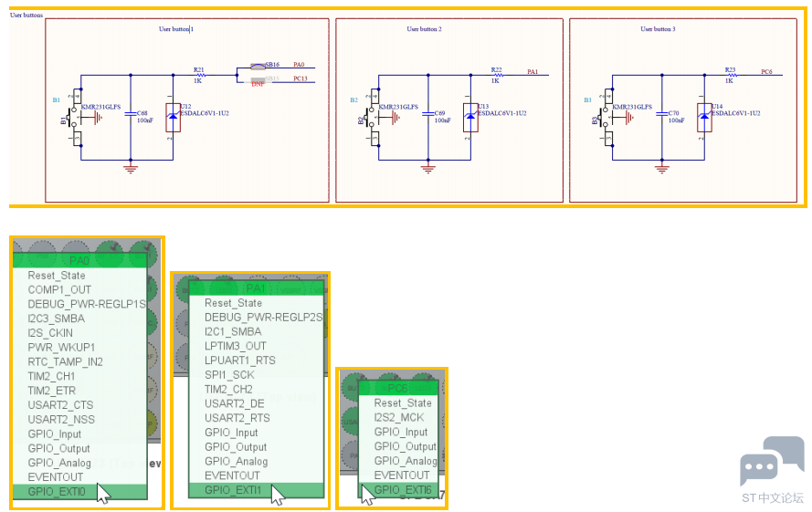Click the PA1 pin header

click(x=257, y=288)
